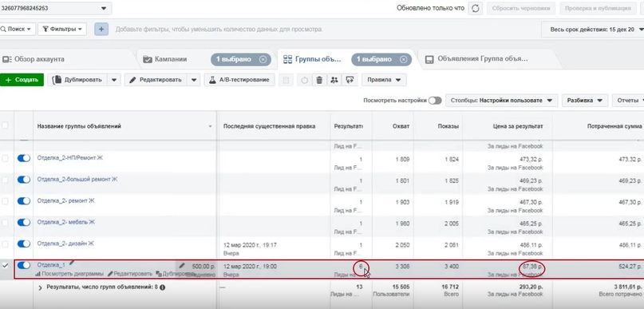The image size is (644, 309).
Task: Toggle off ad set Отделка_2-НП/Ремонт Ж
Action: (24, 158)
